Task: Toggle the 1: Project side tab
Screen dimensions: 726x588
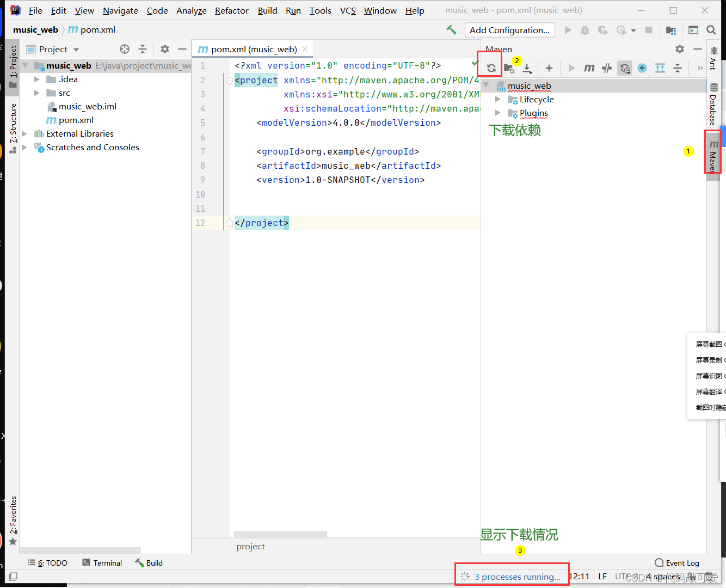Action: pos(13,67)
